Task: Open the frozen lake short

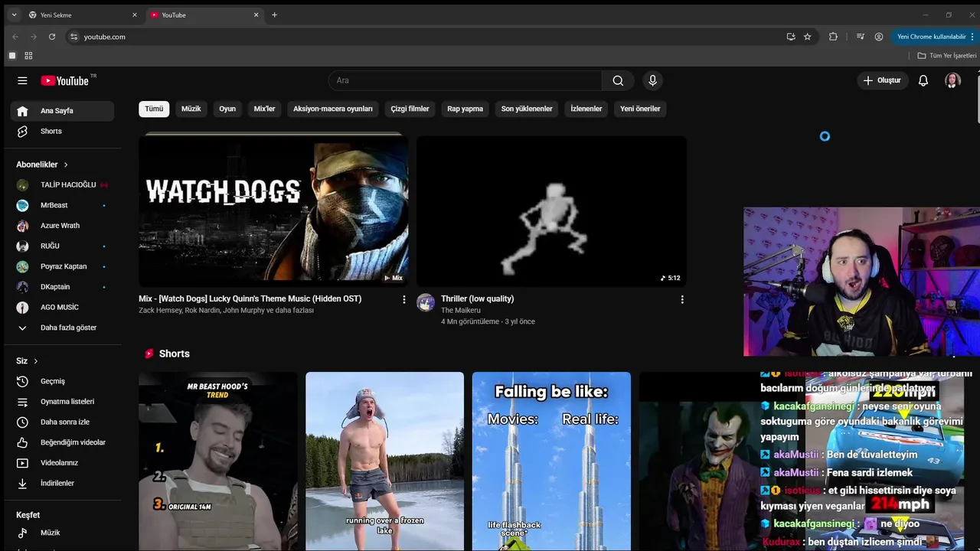Action: tap(384, 461)
